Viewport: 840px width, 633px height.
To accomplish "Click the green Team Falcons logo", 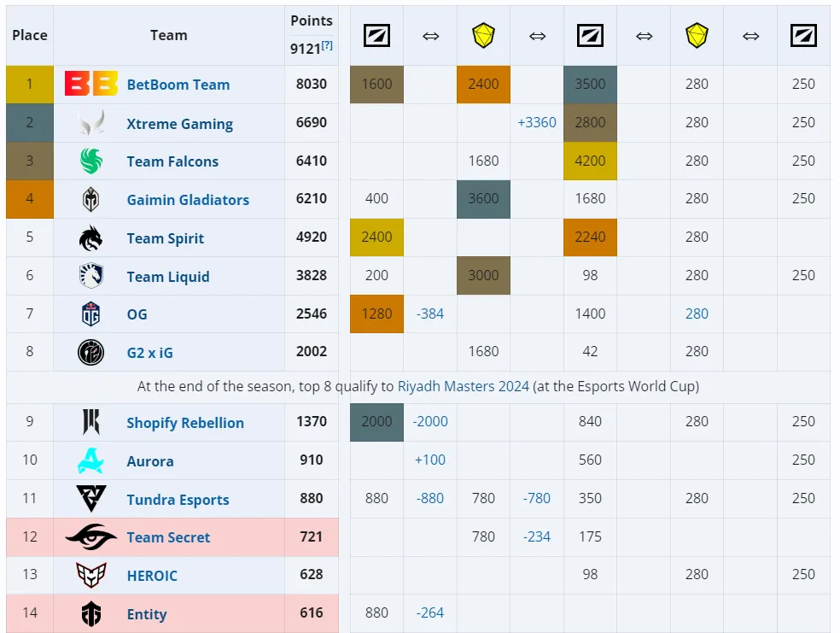I will [91, 161].
